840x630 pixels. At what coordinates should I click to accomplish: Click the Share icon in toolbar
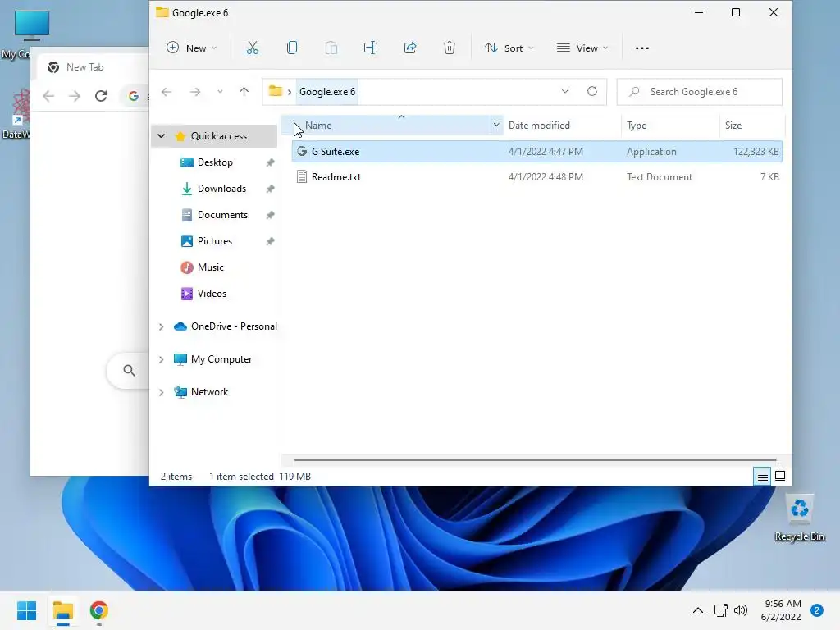pyautogui.click(x=410, y=48)
